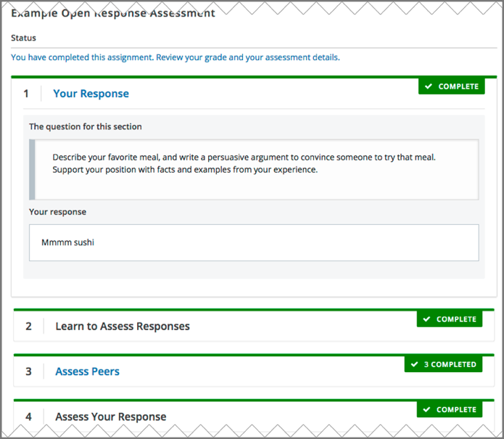Select step number 4 of the assessment

pyautogui.click(x=29, y=417)
